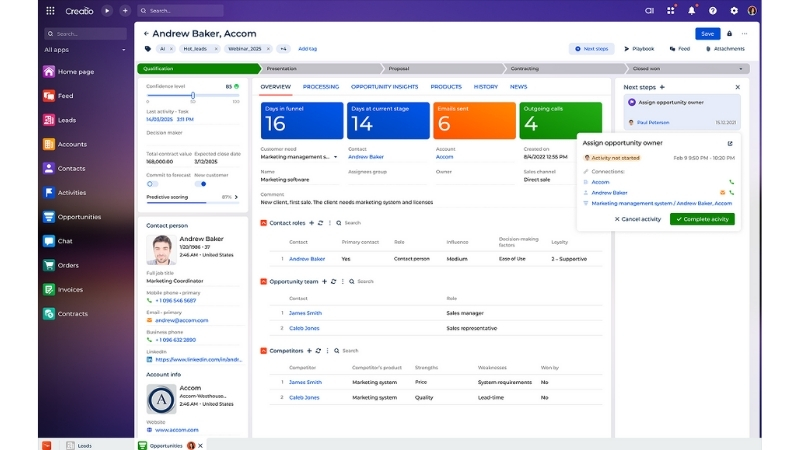Adjust the Confidence level slider handle
This screenshot has height=450, width=800.
pos(192,96)
